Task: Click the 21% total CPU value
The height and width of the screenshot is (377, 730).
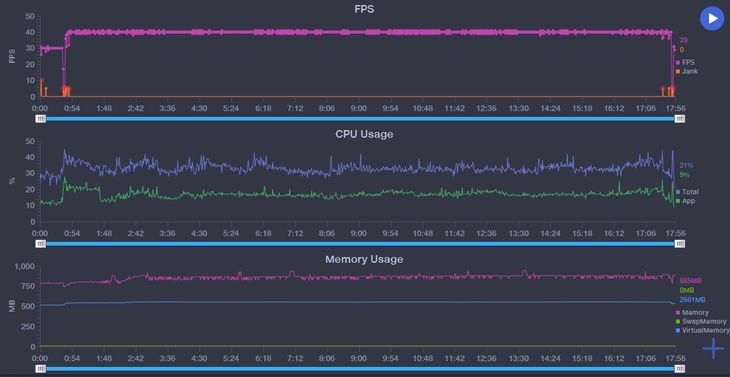Action: pyautogui.click(x=686, y=165)
